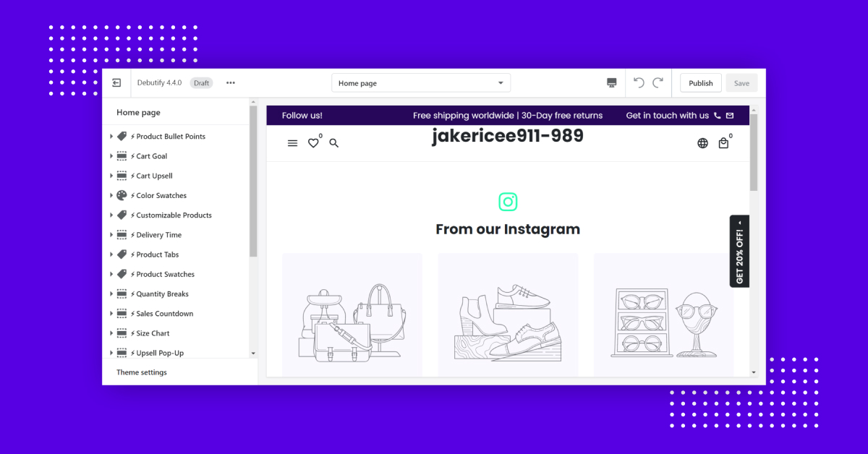Expand the Cart Upsell arrow
The height and width of the screenshot is (454, 868).
pos(111,176)
